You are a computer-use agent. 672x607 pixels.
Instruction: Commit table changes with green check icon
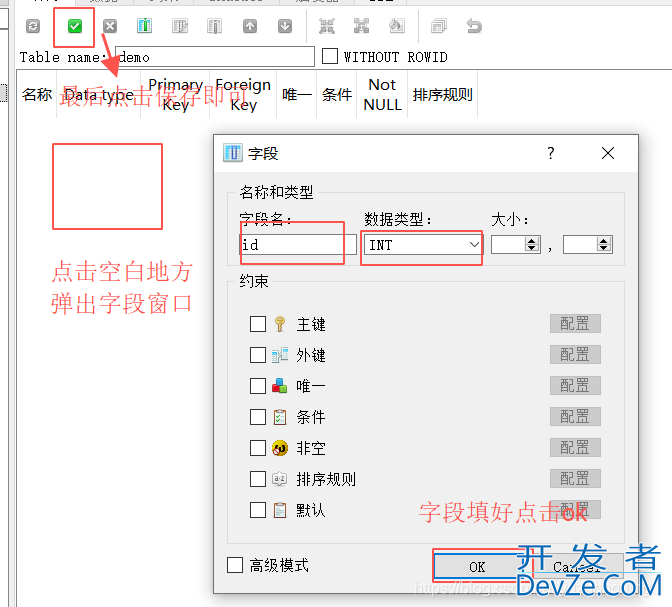pos(75,27)
